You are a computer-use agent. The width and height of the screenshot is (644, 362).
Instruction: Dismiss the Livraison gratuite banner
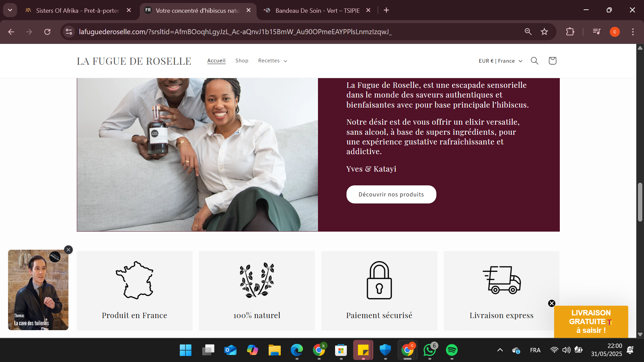[x=552, y=303]
